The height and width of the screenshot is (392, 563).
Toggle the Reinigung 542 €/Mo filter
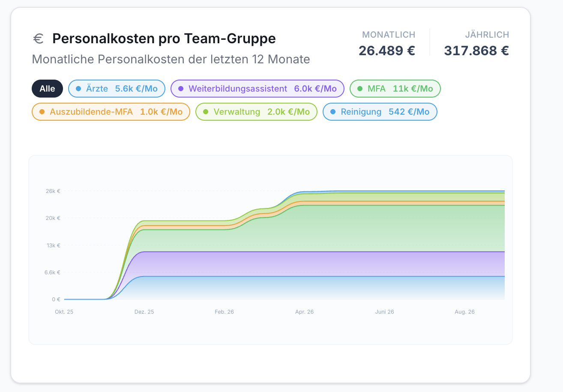[380, 112]
